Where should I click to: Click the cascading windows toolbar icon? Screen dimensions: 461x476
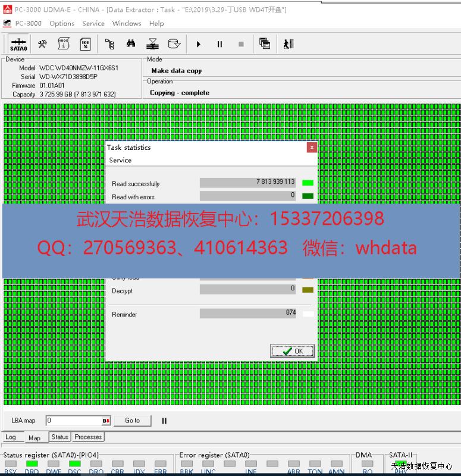[x=265, y=44]
